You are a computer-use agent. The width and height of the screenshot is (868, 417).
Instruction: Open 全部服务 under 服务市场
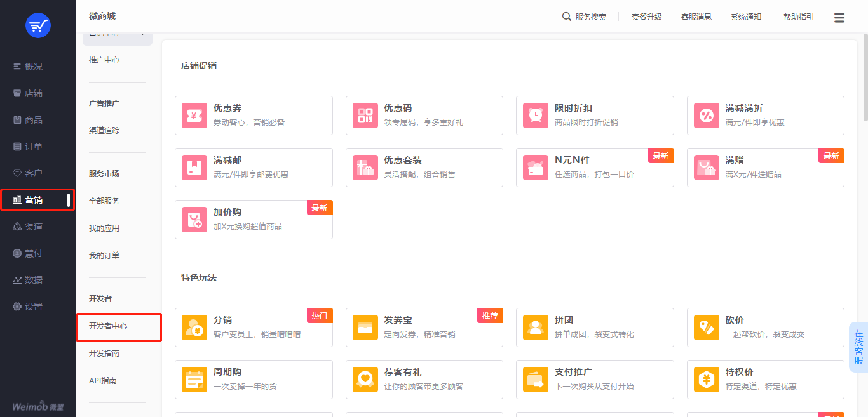[104, 201]
